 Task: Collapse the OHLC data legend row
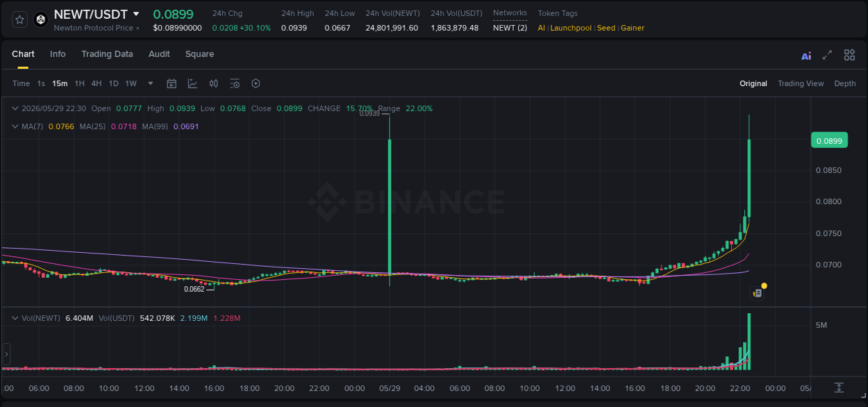pos(15,108)
